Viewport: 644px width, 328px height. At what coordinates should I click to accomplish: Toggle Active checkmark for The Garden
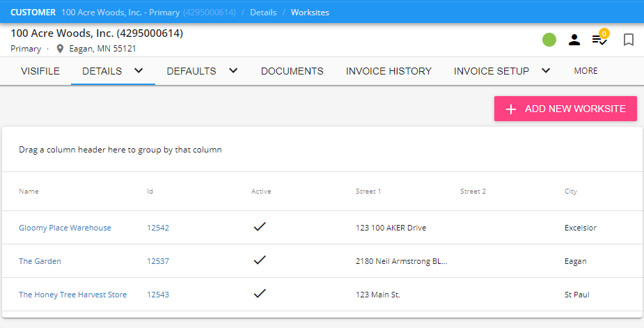point(260,260)
